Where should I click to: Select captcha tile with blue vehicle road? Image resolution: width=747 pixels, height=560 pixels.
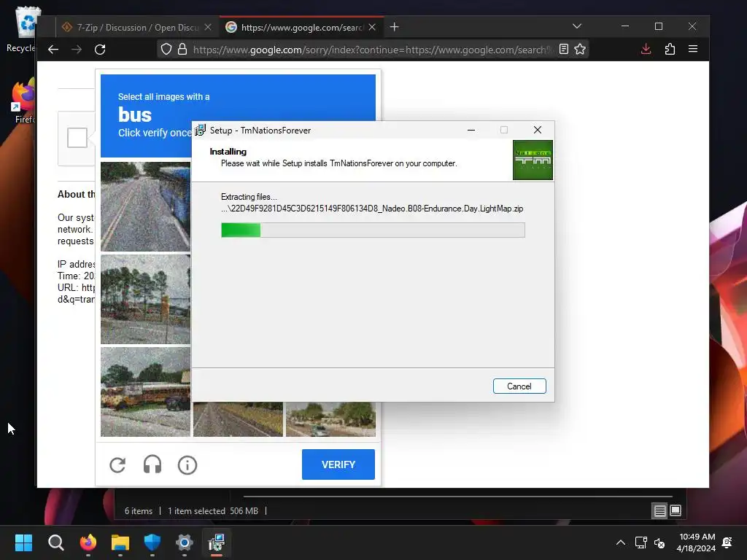[x=145, y=206]
